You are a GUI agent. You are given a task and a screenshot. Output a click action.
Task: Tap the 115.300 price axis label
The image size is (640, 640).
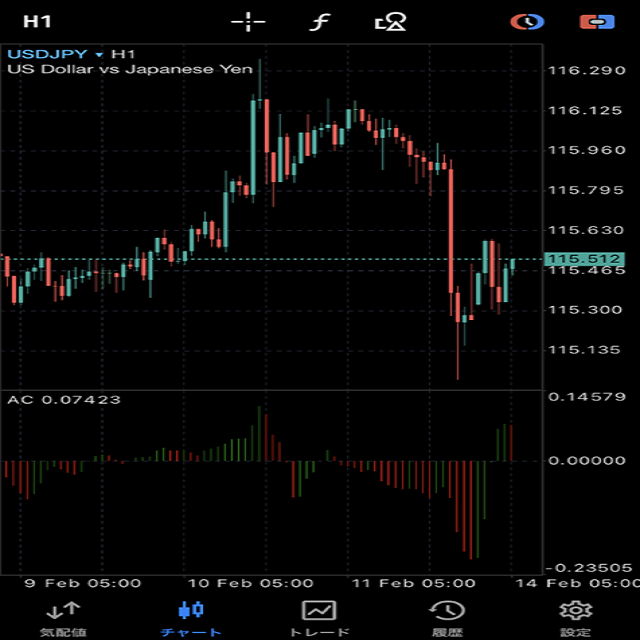pyautogui.click(x=585, y=310)
